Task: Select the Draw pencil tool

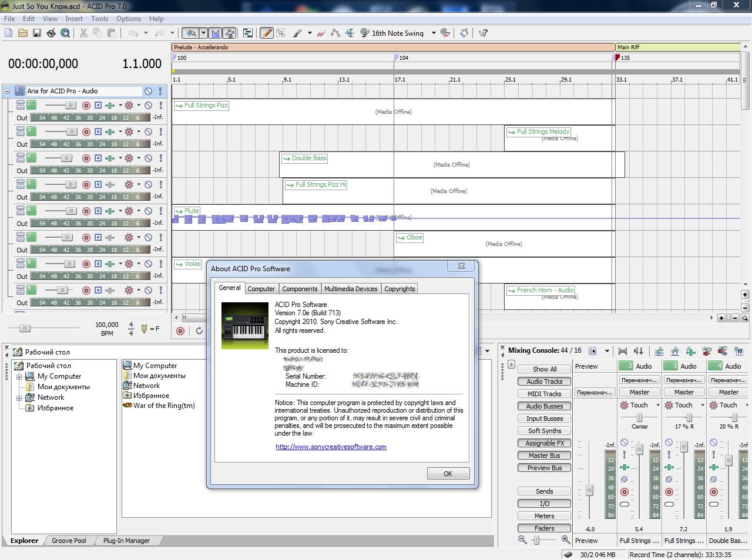Action: pyautogui.click(x=267, y=33)
